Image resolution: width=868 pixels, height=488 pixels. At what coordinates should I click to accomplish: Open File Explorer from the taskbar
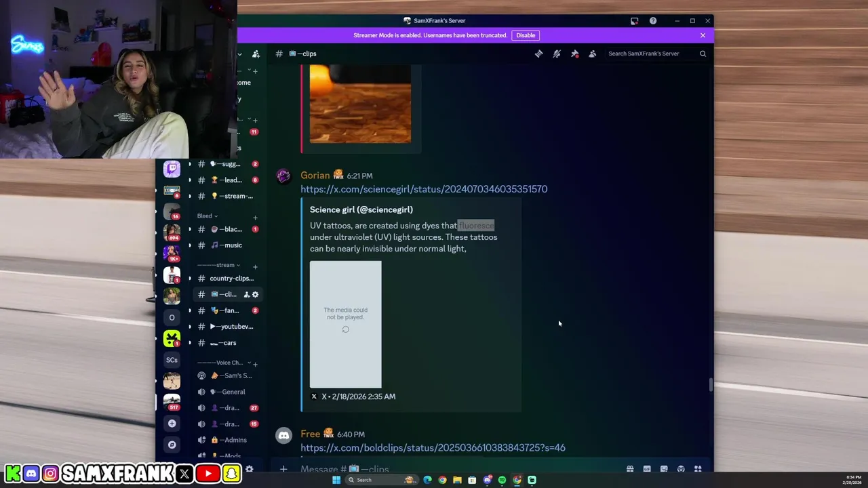pos(457,480)
